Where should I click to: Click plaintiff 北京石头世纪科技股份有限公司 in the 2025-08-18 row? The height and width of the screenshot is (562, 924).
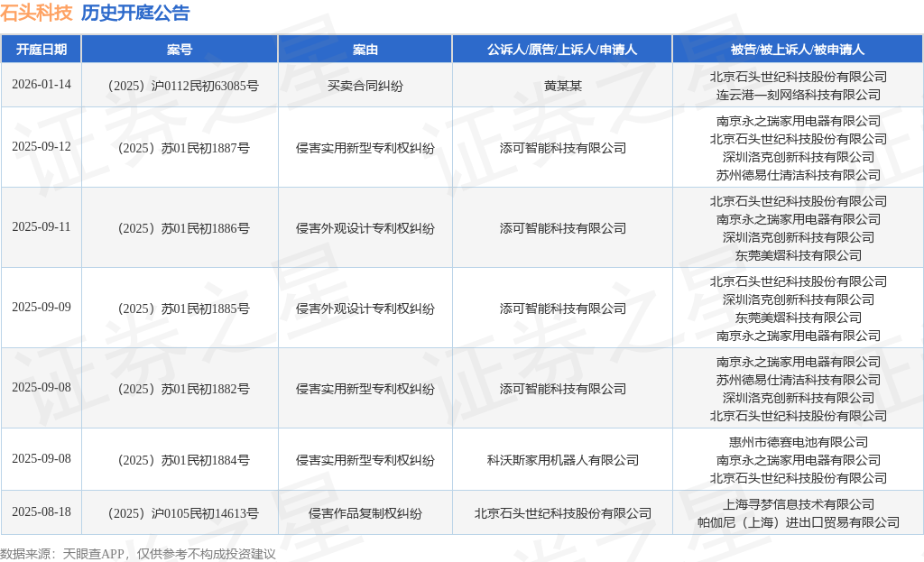pyautogui.click(x=563, y=513)
